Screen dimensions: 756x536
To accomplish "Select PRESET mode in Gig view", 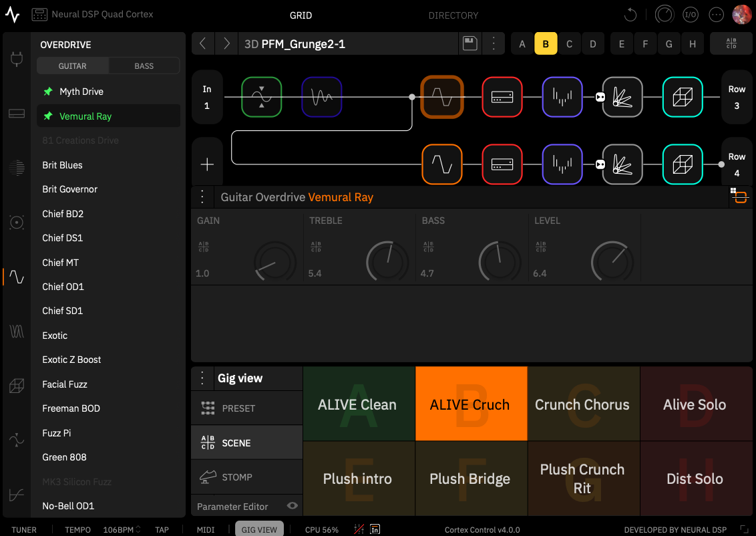I will 247,408.
